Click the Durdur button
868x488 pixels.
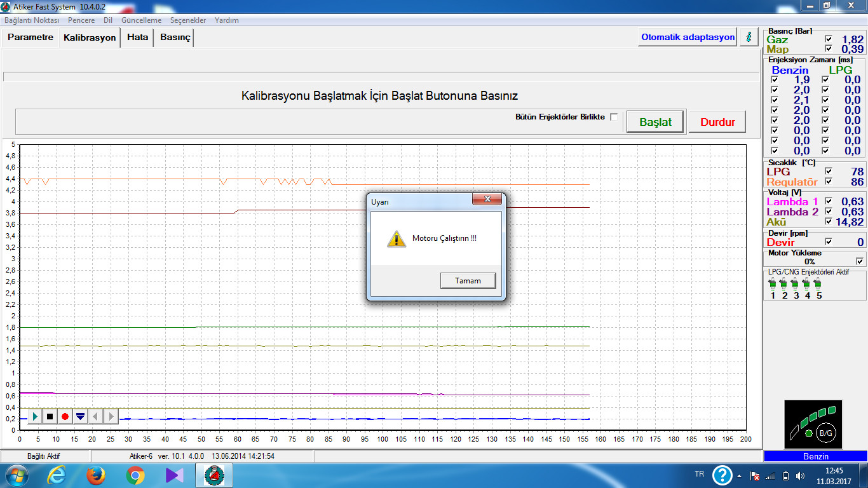[717, 122]
